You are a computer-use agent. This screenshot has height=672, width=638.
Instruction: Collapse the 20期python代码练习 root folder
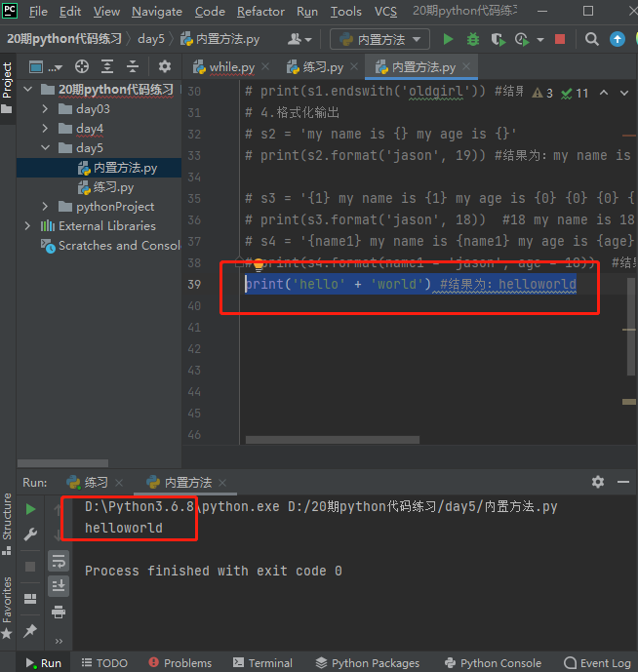coord(28,90)
